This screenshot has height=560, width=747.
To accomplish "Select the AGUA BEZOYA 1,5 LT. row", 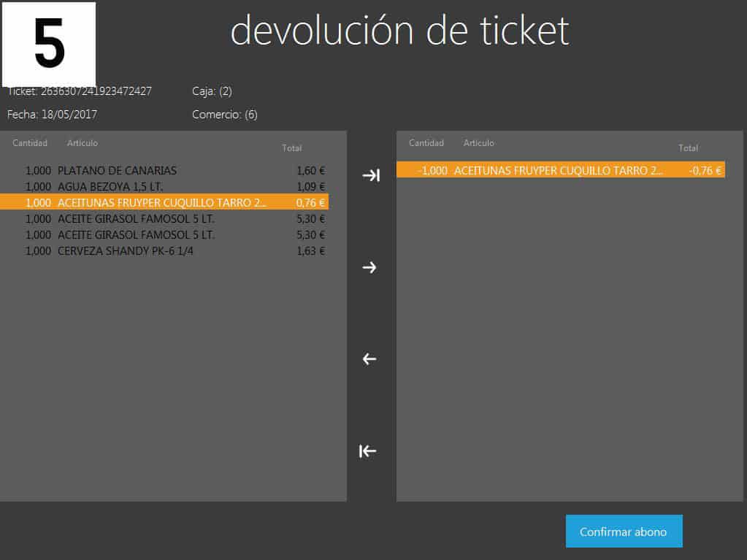I will (164, 187).
